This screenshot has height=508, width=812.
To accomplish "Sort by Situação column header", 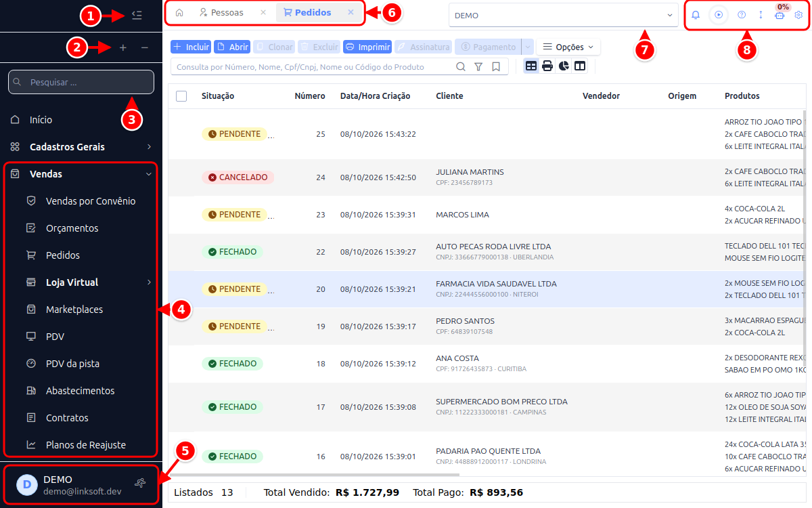I will click(x=218, y=96).
